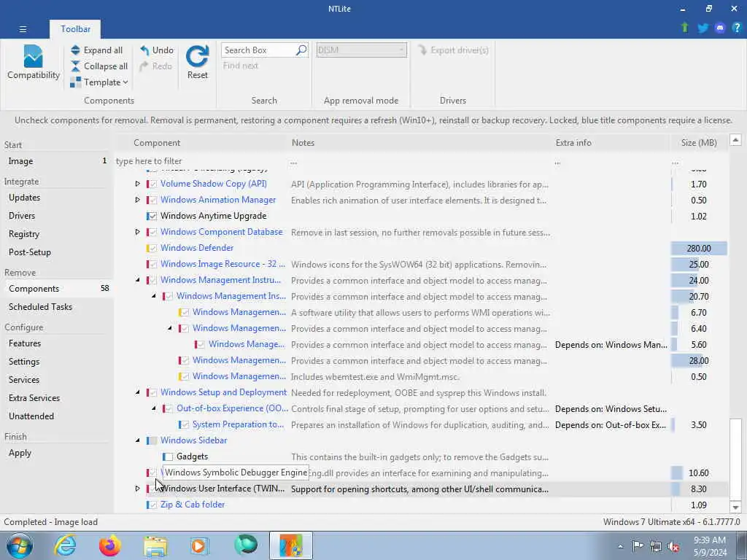Open the DISM removal mode dropdown

[x=362, y=50]
